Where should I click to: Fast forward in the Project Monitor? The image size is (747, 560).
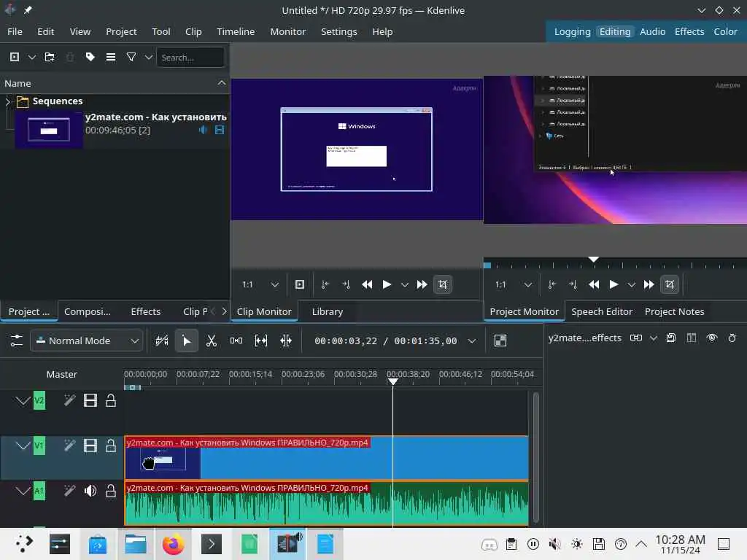649,284
